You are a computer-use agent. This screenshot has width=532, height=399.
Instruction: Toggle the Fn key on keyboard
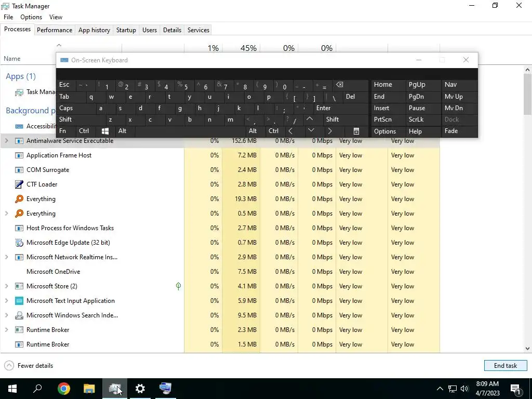pyautogui.click(x=66, y=131)
